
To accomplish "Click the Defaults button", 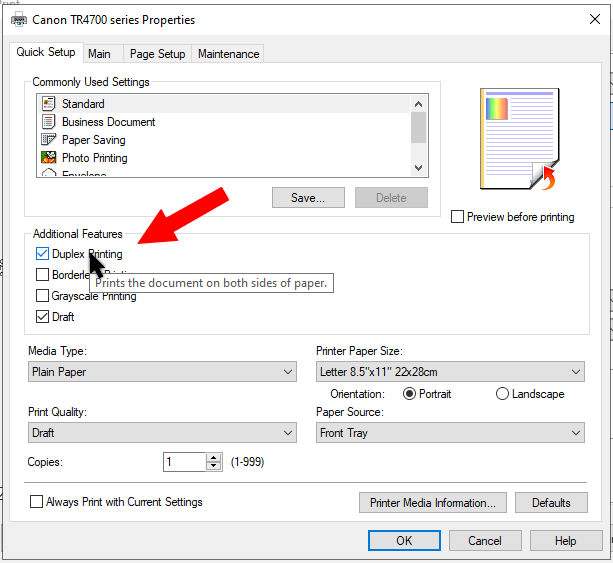I will (x=551, y=502).
